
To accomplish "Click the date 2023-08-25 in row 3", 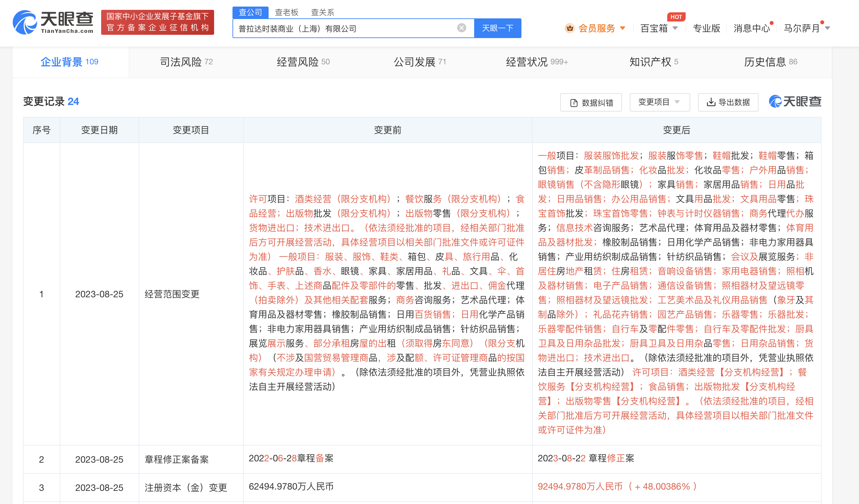I will (x=99, y=487).
